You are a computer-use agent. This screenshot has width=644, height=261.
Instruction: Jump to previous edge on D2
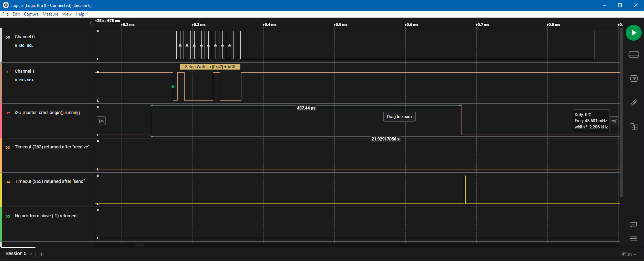(101, 121)
